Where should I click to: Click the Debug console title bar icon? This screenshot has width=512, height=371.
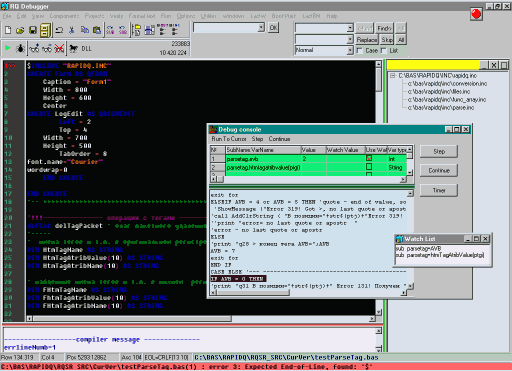point(213,129)
